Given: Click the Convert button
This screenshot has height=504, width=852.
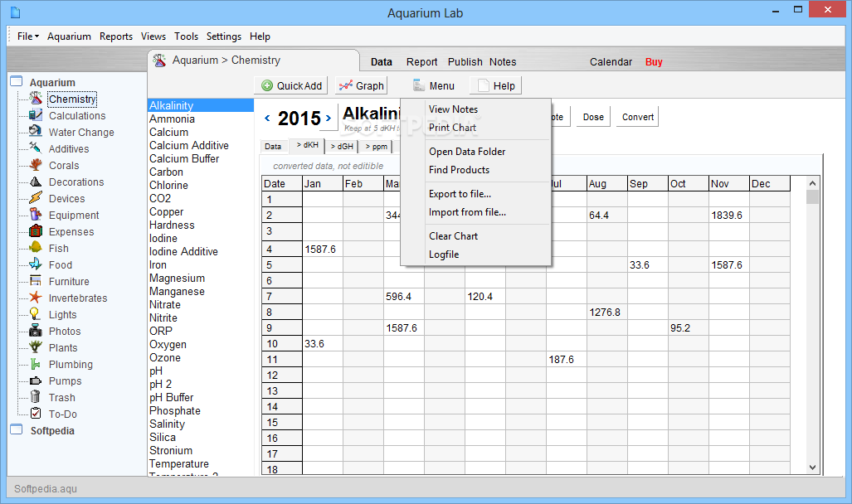Looking at the screenshot, I should (x=637, y=117).
